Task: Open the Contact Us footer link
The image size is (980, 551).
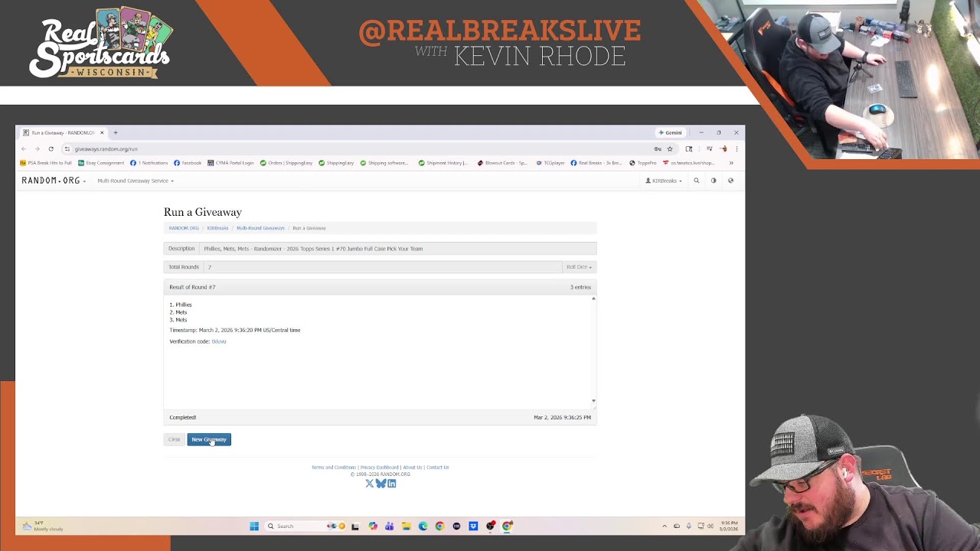Action: pos(438,468)
